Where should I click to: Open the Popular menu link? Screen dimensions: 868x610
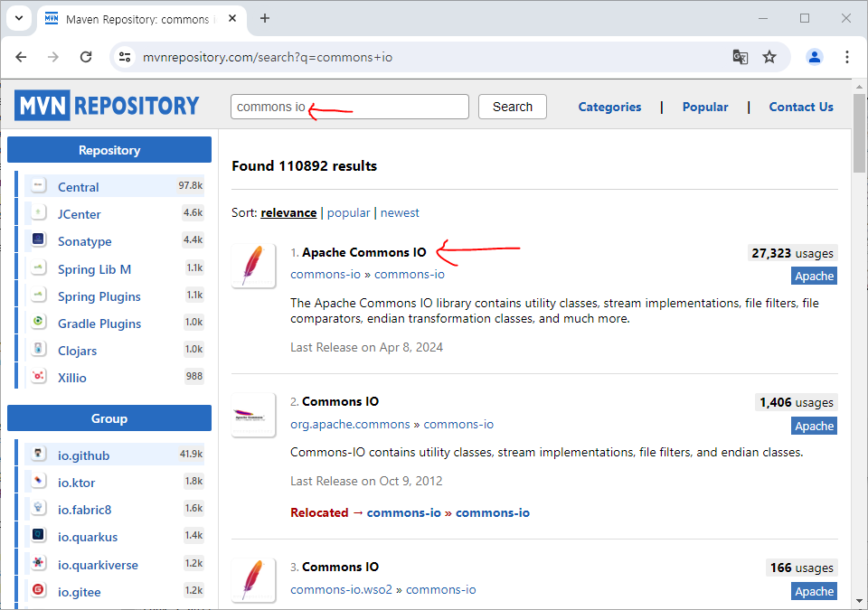[x=704, y=107]
